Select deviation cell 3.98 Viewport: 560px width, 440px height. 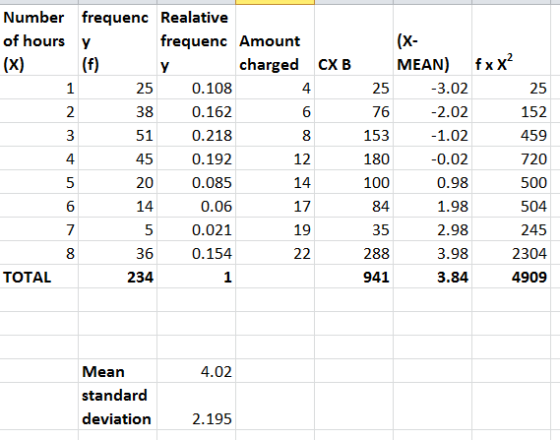click(432, 253)
